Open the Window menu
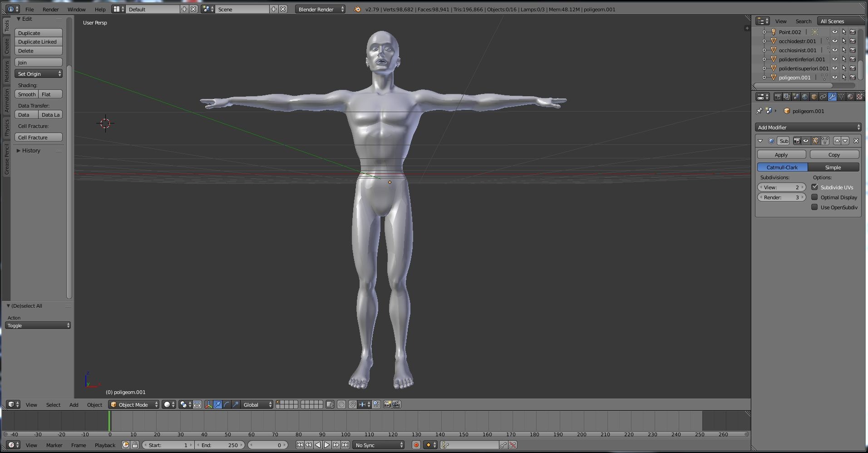This screenshot has width=868, height=453. [x=76, y=9]
